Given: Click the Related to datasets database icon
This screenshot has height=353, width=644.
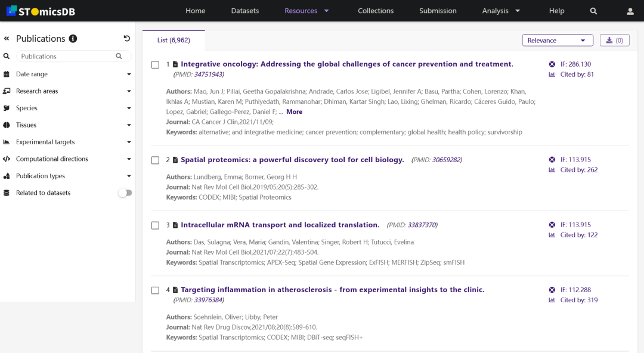Looking at the screenshot, I should coord(7,193).
